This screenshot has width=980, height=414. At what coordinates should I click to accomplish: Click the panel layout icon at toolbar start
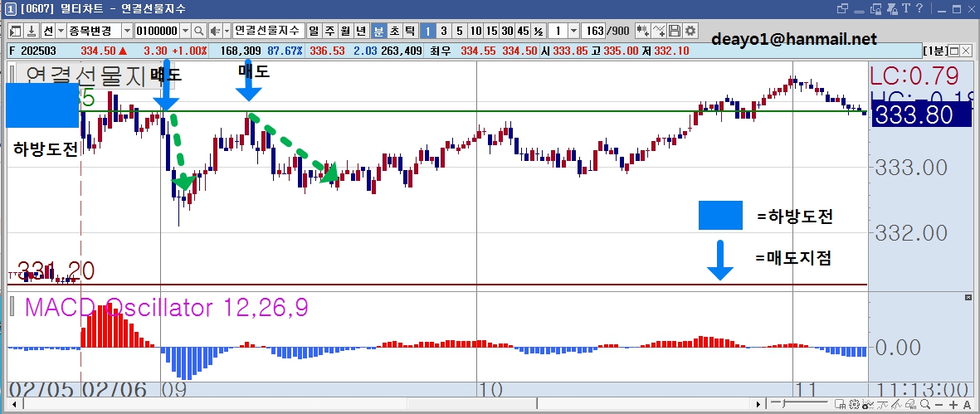point(15,32)
